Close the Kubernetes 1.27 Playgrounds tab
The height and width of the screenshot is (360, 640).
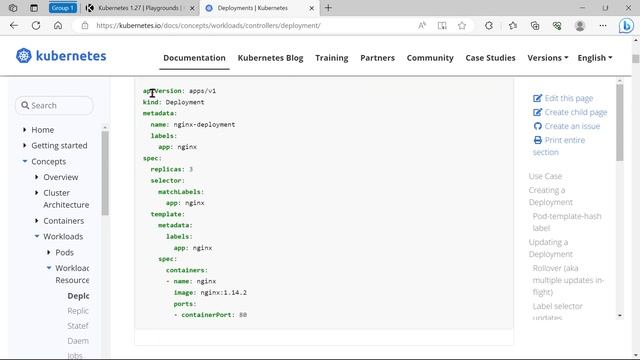pyautogui.click(x=192, y=8)
